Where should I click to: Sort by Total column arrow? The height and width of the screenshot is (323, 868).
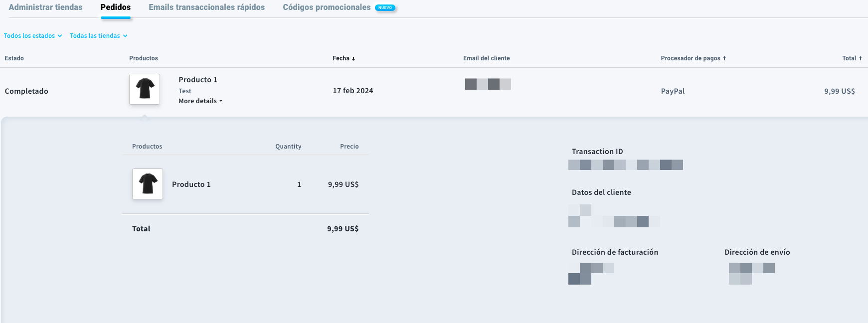point(861,58)
